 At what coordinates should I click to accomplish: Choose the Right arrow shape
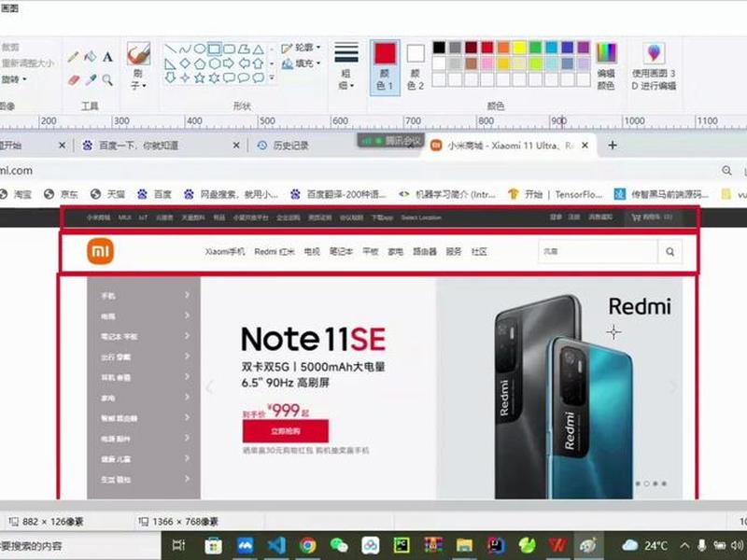[229, 63]
